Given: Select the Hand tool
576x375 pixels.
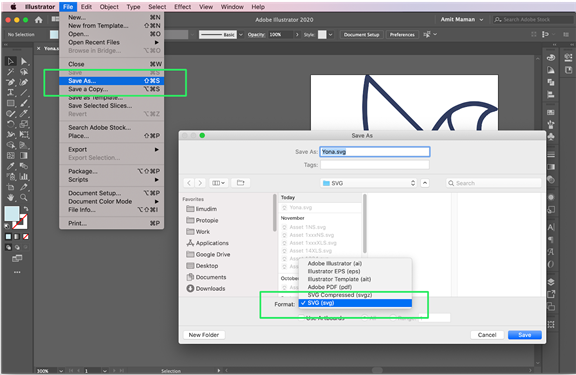Looking at the screenshot, I should (x=11, y=198).
